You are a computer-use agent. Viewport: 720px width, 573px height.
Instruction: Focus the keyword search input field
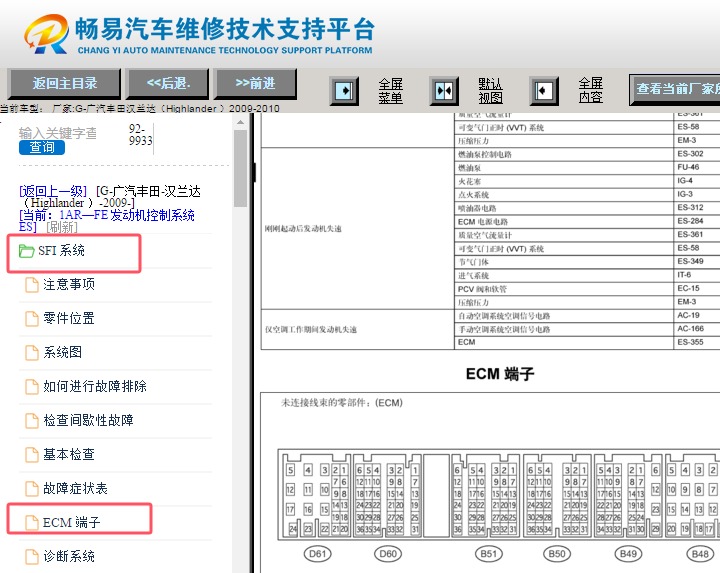(x=58, y=133)
